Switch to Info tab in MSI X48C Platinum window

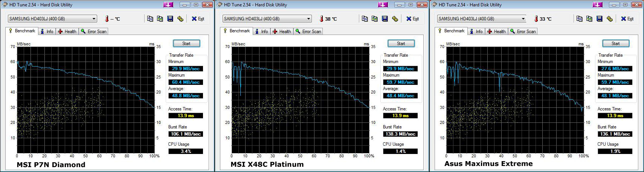click(262, 32)
